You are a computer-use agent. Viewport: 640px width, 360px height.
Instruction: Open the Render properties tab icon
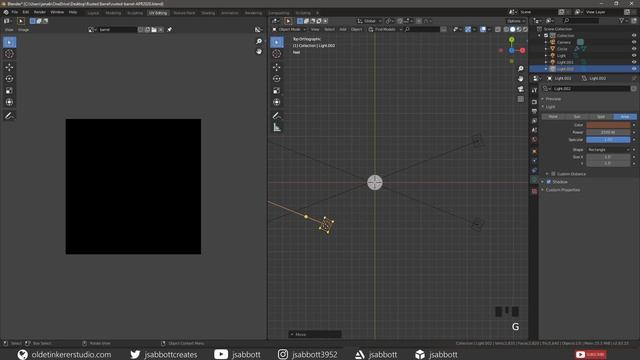(x=534, y=102)
